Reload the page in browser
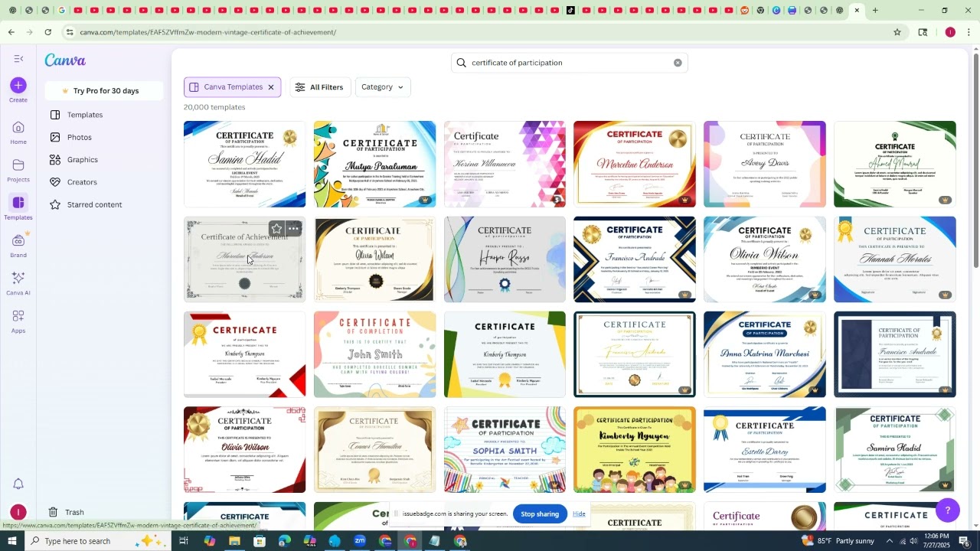Viewport: 980px width, 551px height. pos(48,32)
